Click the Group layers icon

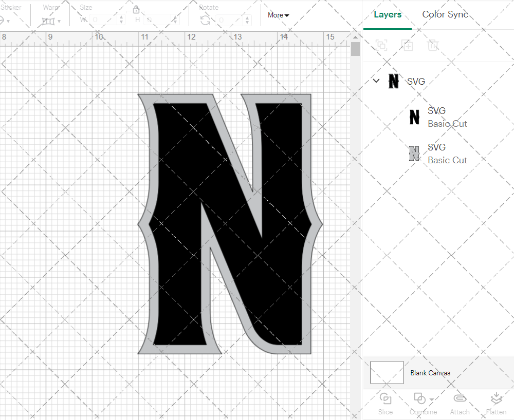click(x=381, y=45)
